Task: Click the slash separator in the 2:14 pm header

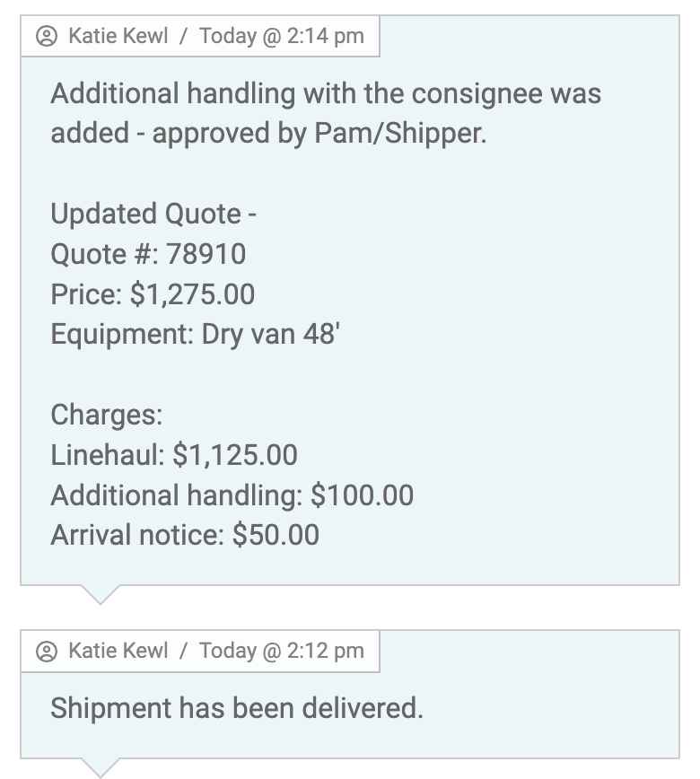Action: pos(183,36)
